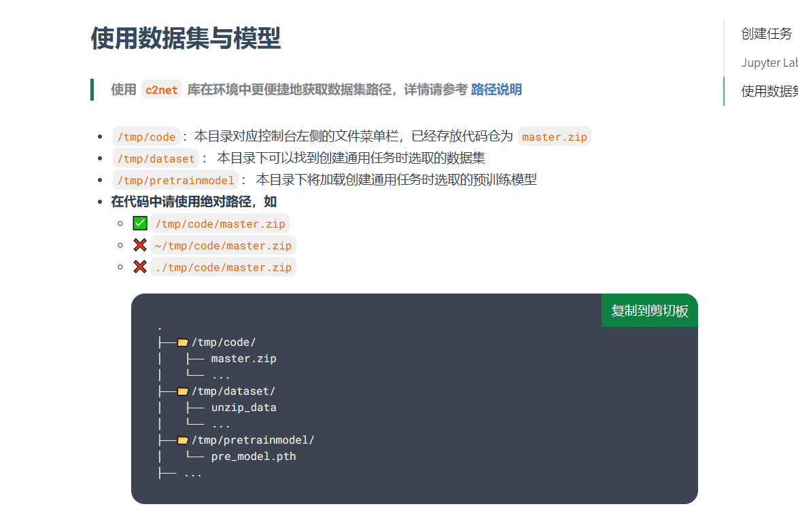Screen dimensions: 798x532
Task: Click /tmp/dataset/ text in code block
Action: [x=233, y=391]
